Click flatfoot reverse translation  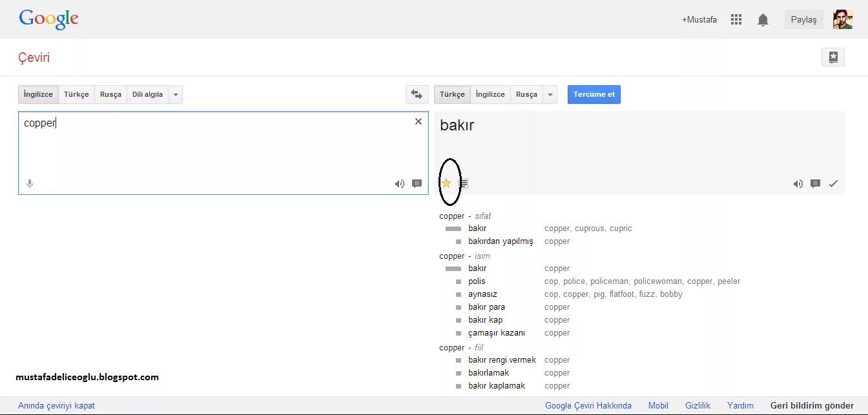[623, 294]
